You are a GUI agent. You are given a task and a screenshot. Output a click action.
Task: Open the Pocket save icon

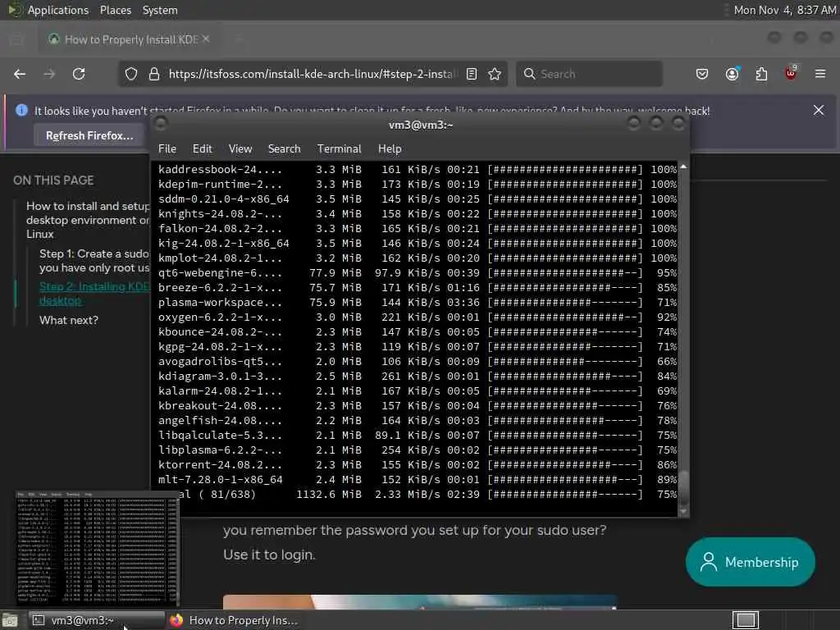[x=702, y=74]
